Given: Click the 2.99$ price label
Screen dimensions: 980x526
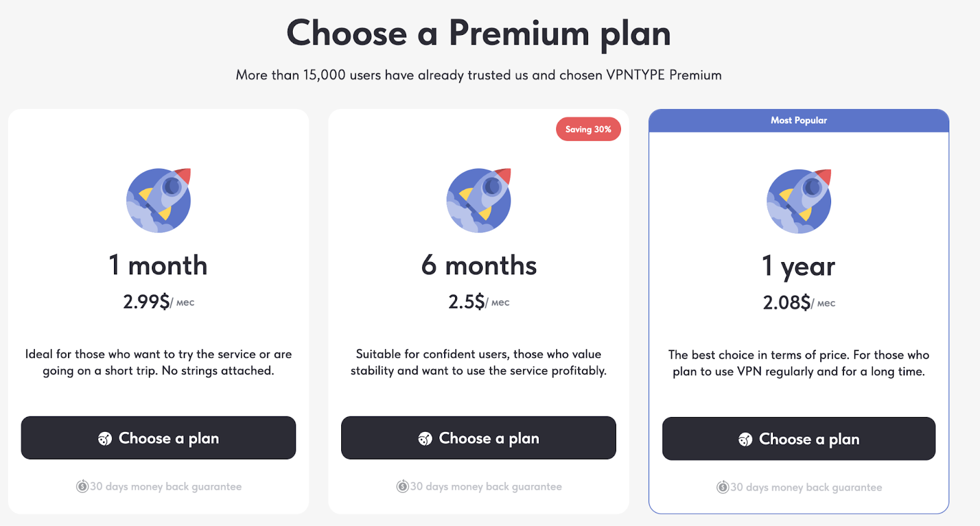Looking at the screenshot, I should 147,302.
